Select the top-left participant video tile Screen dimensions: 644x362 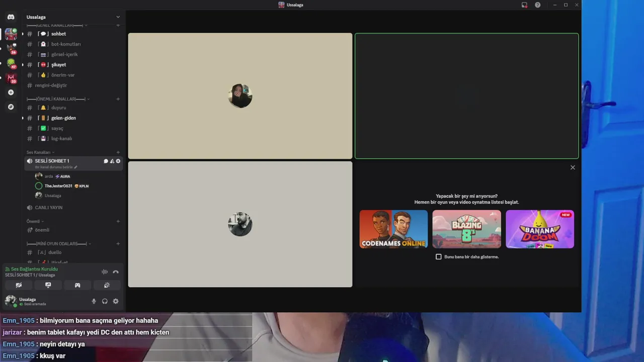(240, 96)
